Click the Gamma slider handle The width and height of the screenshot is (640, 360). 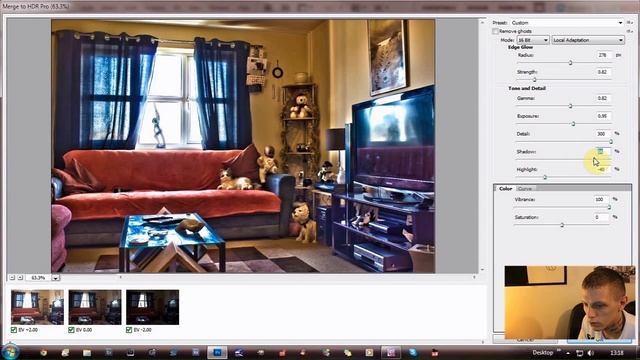tap(570, 106)
